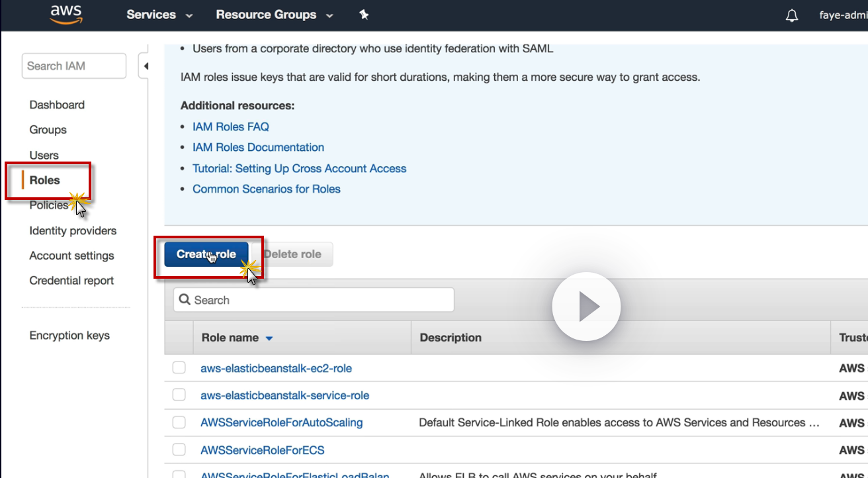Viewport: 868px width, 478px height.
Task: Open the AWSServiceRoleForAutoScaling role
Action: 282,422
